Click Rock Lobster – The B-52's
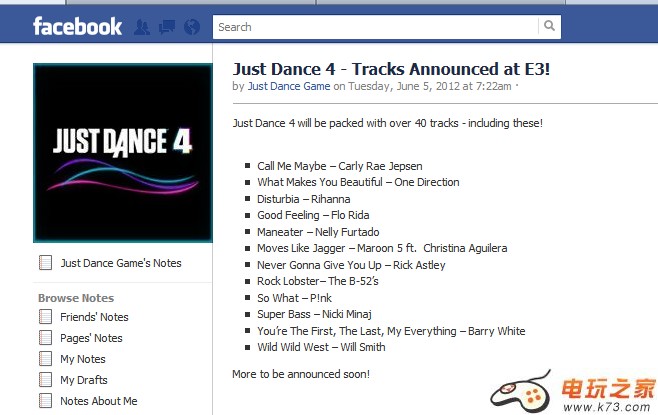 (x=318, y=281)
